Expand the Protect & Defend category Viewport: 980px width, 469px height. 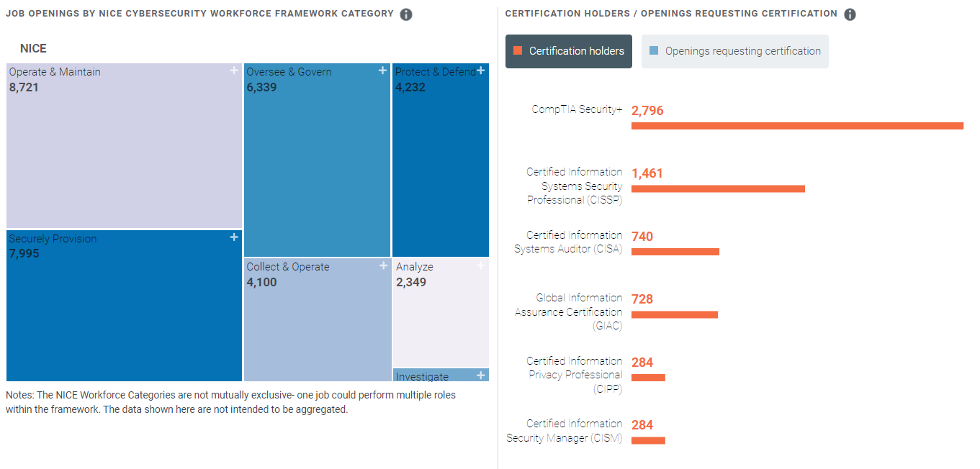click(481, 70)
